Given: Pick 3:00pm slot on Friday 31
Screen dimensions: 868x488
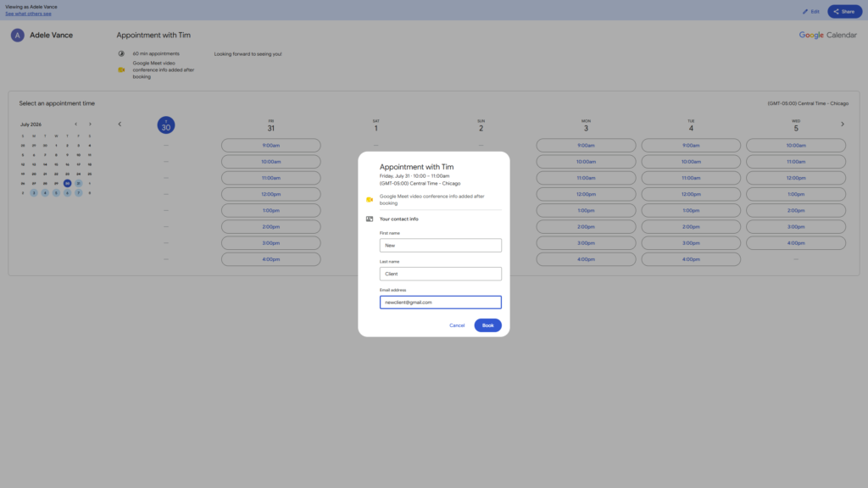Looking at the screenshot, I should [x=270, y=243].
